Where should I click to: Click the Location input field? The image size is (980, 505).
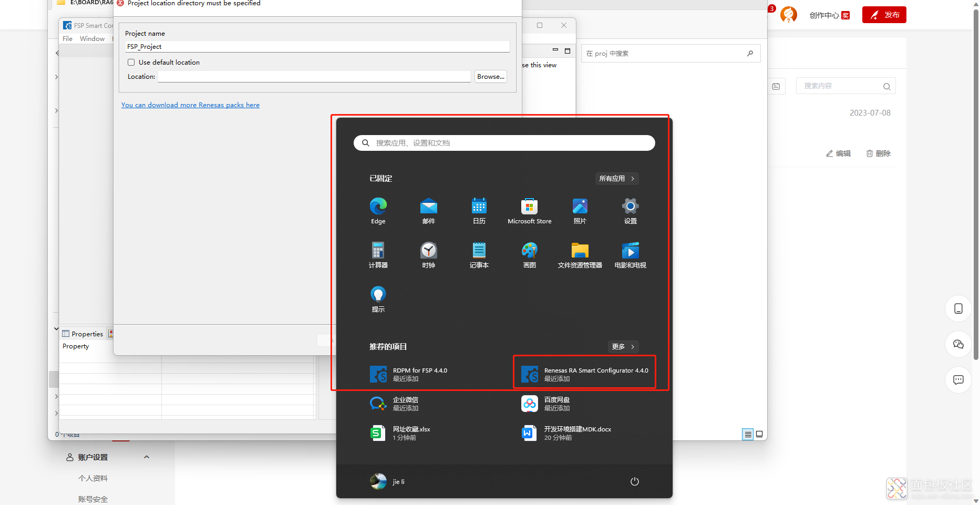click(x=314, y=77)
